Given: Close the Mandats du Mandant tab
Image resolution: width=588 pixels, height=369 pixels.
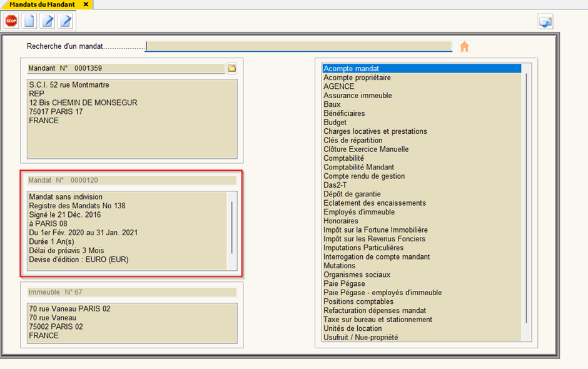Looking at the screenshot, I should pos(86,4).
